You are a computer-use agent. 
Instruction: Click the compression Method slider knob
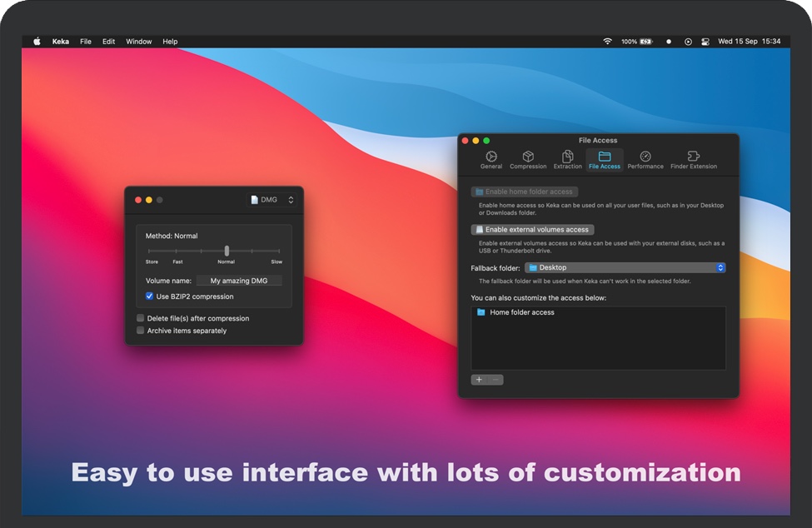pos(227,251)
